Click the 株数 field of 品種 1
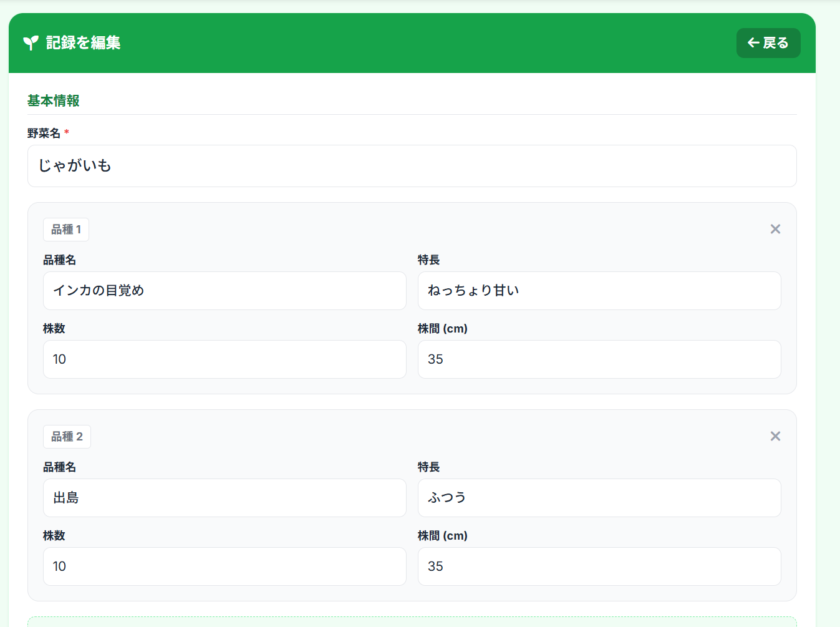The width and height of the screenshot is (840, 627). (224, 359)
